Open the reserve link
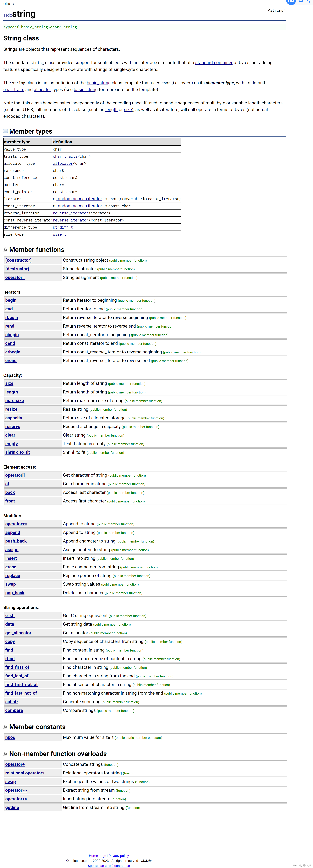This screenshot has height=868, width=313. coord(13,427)
